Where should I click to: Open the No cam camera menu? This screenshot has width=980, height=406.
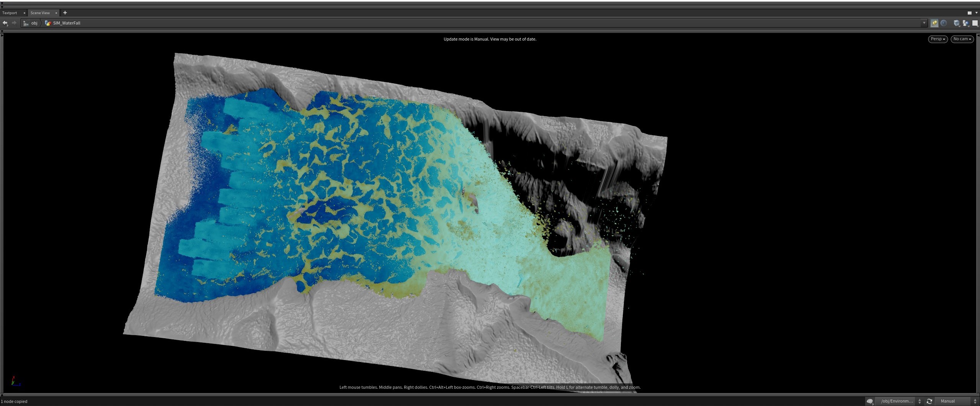[x=962, y=39]
